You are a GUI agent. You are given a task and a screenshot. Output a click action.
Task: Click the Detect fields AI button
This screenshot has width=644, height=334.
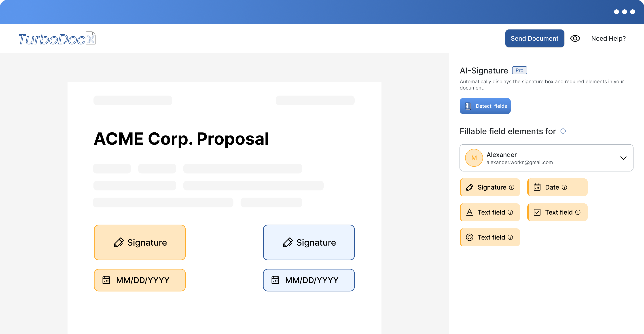point(485,106)
